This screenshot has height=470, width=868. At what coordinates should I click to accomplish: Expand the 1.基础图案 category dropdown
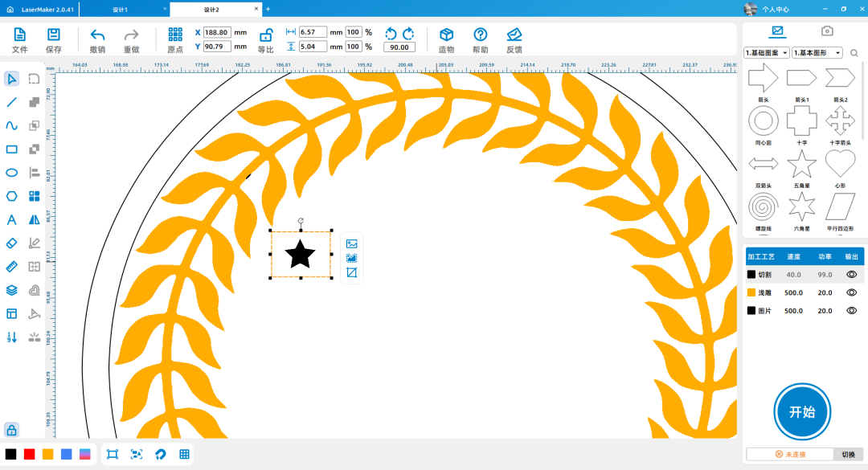click(766, 53)
